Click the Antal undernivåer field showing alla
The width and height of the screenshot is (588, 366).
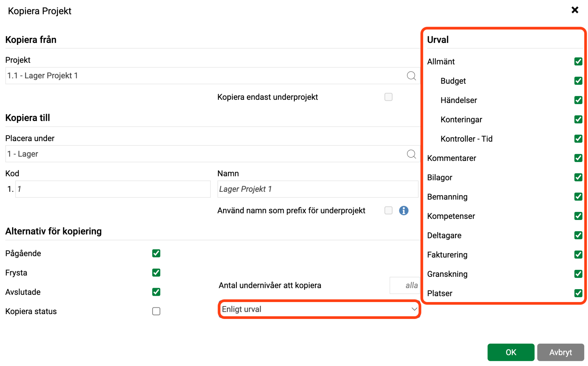pos(405,285)
